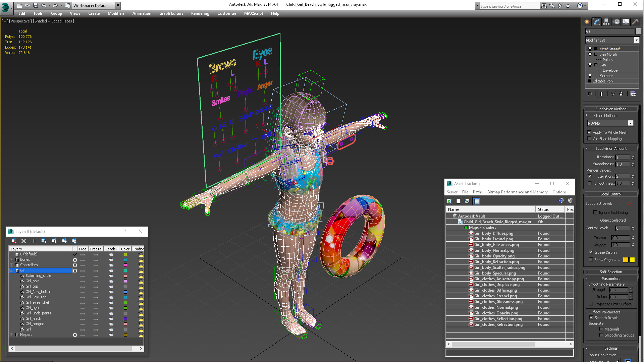Switch to the Hierarchy panel tab
644x362 pixels.
click(606, 22)
